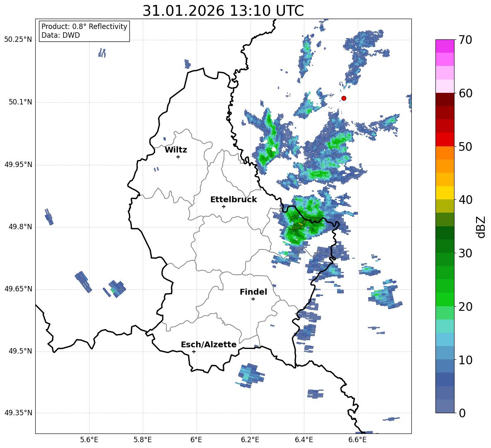
Task: Click the 6°E longitude label
Action: click(x=196, y=440)
